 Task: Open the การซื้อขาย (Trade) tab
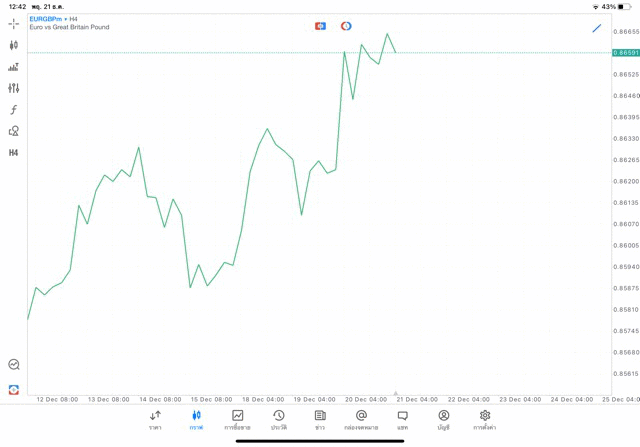(x=237, y=420)
